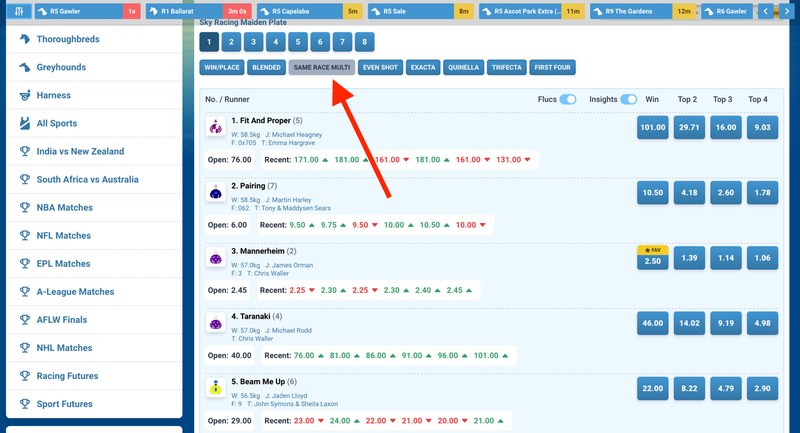Open R9 The Gardens race chip
The image size is (800, 433).
click(x=643, y=11)
